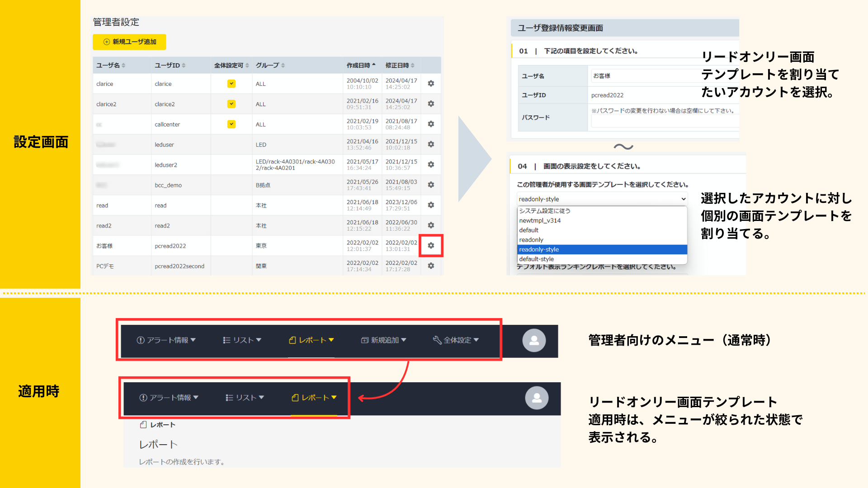The height and width of the screenshot is (488, 868).
Task: Open the 全体設定 dropdown menu
Action: (x=456, y=340)
